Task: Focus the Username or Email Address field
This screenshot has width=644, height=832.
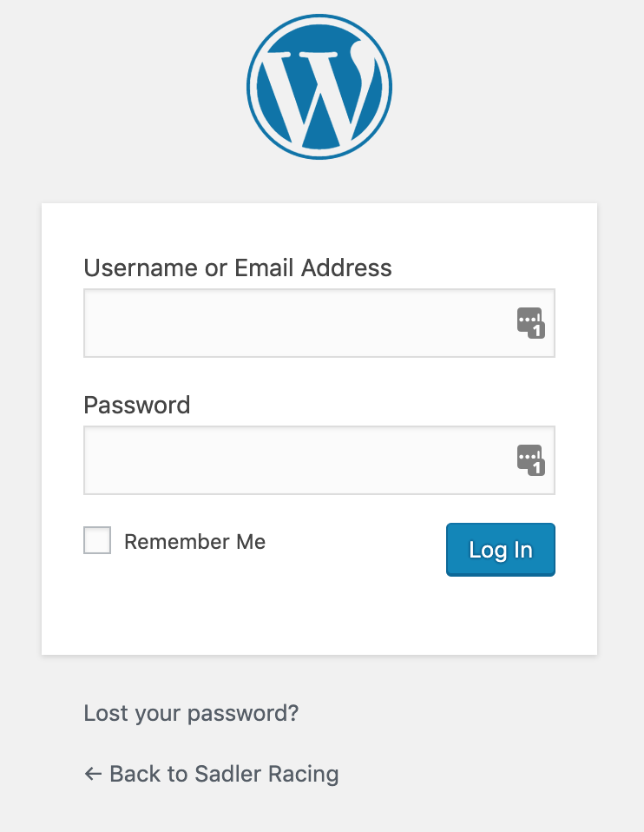Action: (295, 323)
